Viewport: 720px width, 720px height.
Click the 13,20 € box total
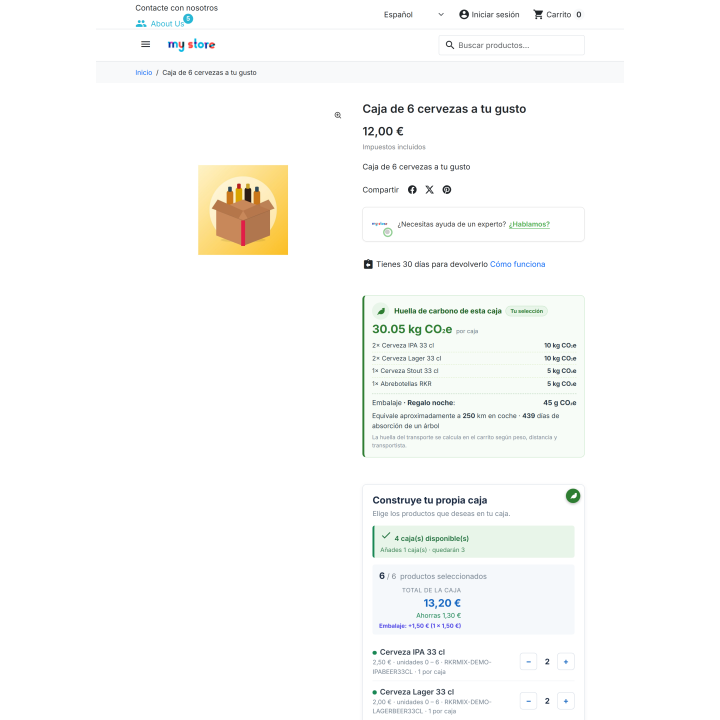[442, 603]
